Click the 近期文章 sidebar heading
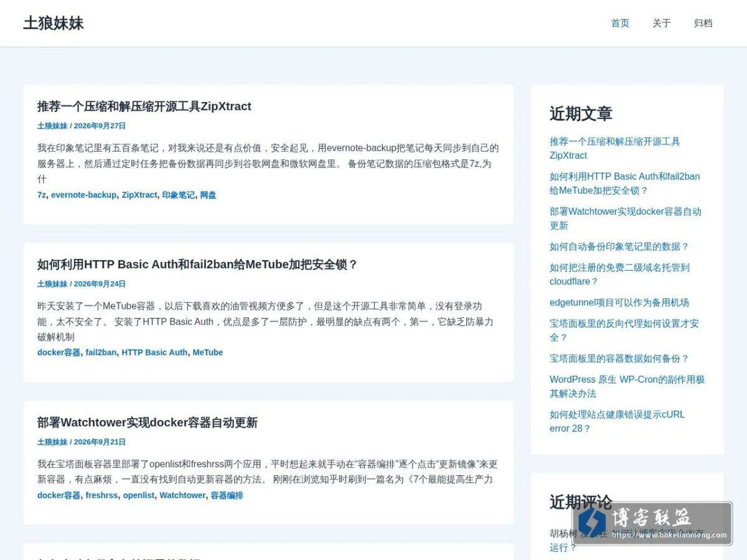The width and height of the screenshot is (747, 560). [581, 113]
